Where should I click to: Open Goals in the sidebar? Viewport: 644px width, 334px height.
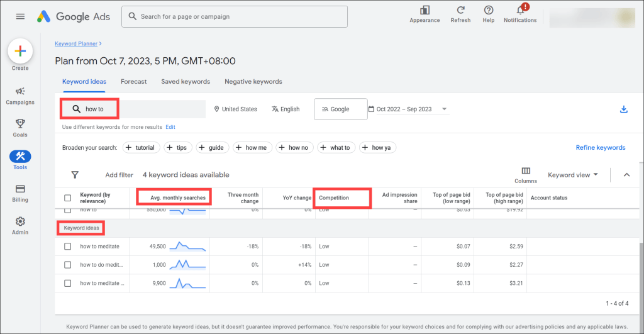click(20, 128)
